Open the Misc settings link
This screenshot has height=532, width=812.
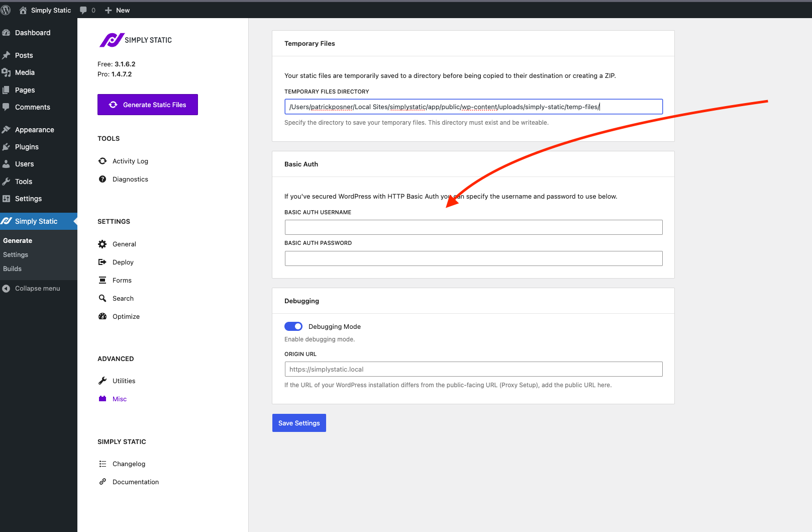tap(120, 399)
